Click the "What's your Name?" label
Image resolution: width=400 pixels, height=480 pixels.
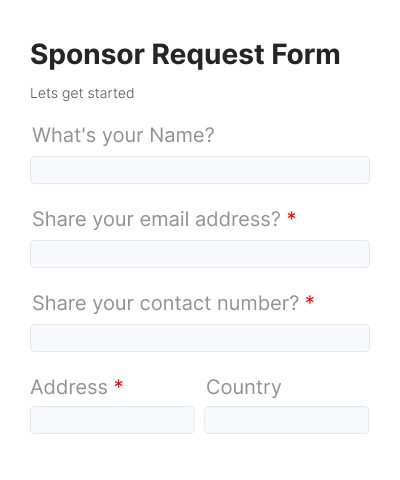click(123, 135)
